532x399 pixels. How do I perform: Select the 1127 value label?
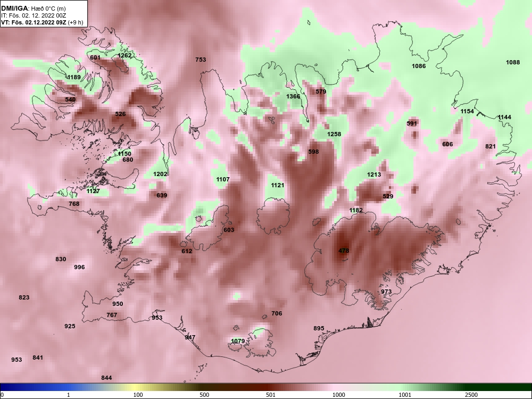(x=93, y=191)
